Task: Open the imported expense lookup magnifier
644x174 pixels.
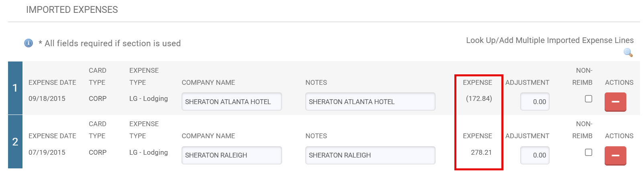Action: pyautogui.click(x=628, y=53)
